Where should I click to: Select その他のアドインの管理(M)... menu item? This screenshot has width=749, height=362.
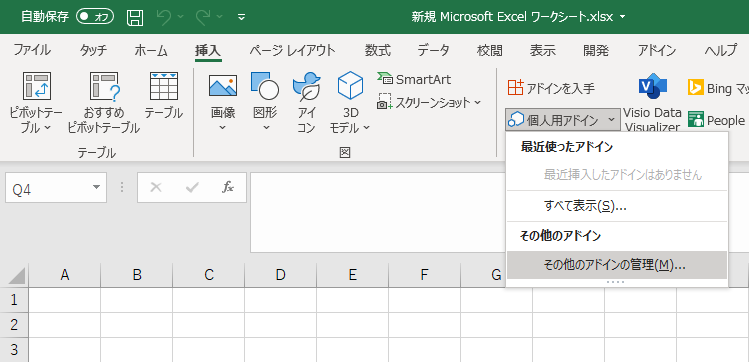(x=617, y=265)
